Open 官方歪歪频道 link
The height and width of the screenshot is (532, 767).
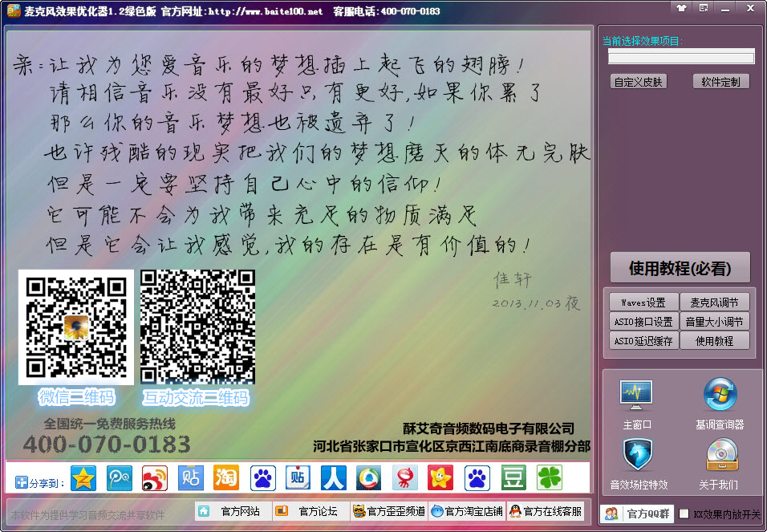(x=389, y=511)
